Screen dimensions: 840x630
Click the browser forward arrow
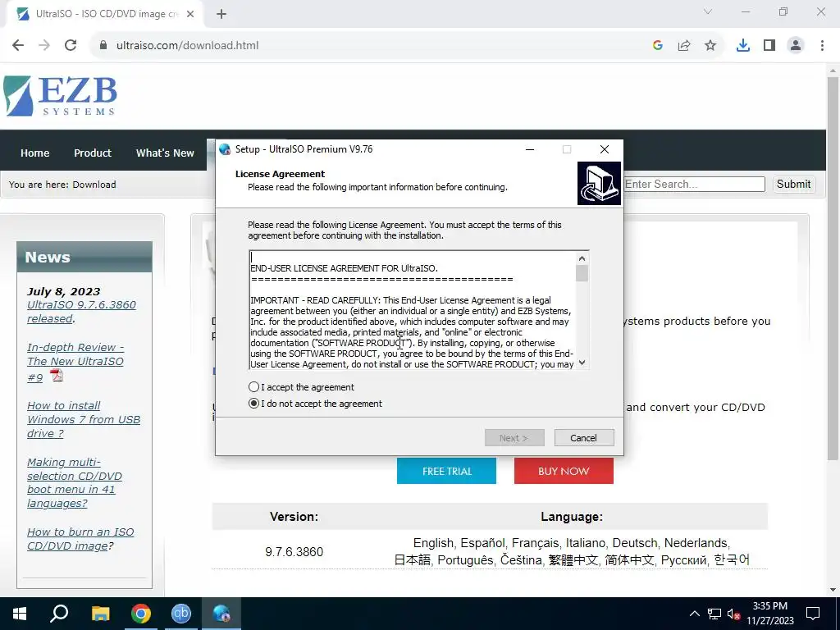click(x=44, y=45)
